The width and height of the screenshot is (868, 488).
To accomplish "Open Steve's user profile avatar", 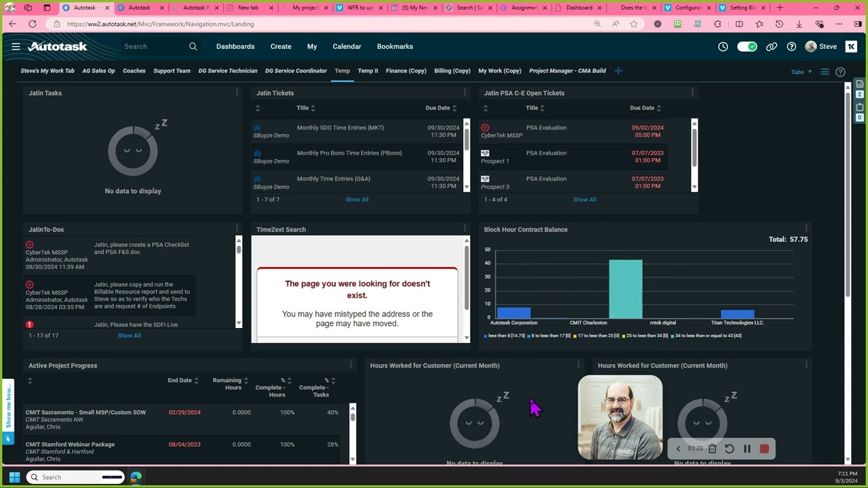I will (811, 47).
